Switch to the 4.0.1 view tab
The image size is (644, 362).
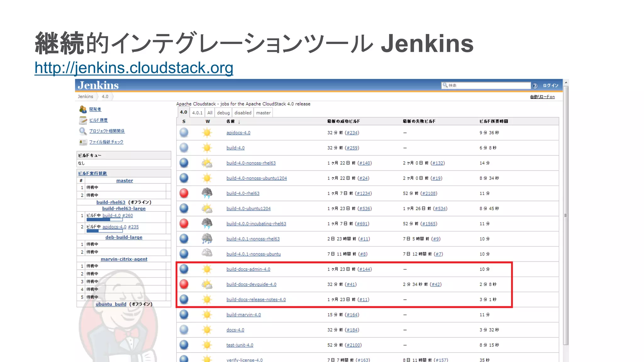tap(197, 113)
